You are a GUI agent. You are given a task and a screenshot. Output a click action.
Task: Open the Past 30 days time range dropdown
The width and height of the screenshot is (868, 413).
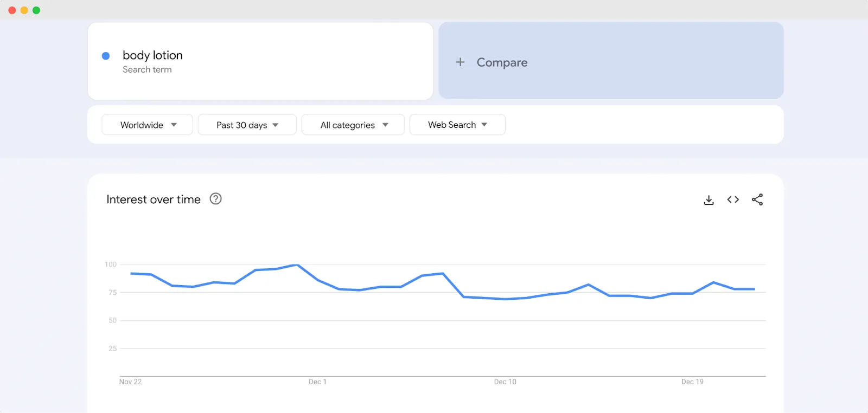[x=247, y=125]
